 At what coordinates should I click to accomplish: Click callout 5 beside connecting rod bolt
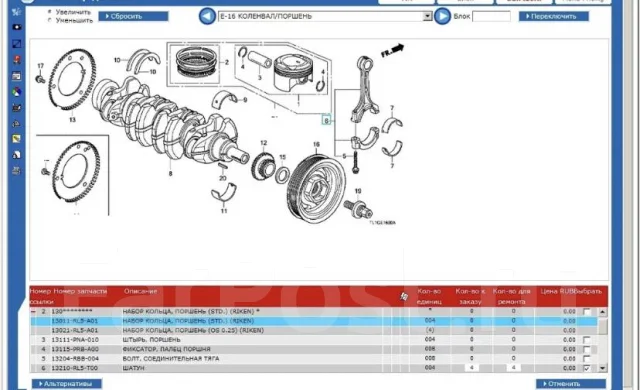[344, 156]
